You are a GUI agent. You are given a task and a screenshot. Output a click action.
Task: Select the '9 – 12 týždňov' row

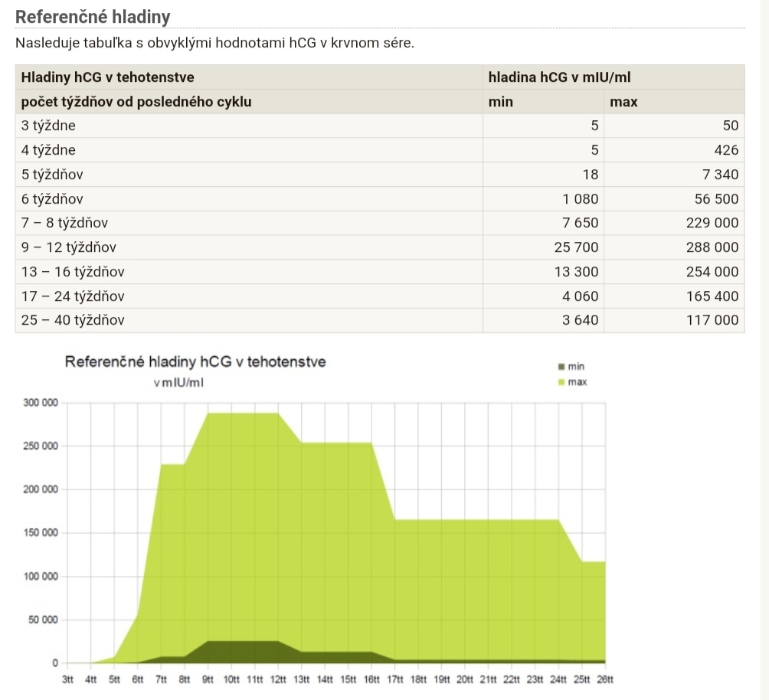tap(69, 247)
